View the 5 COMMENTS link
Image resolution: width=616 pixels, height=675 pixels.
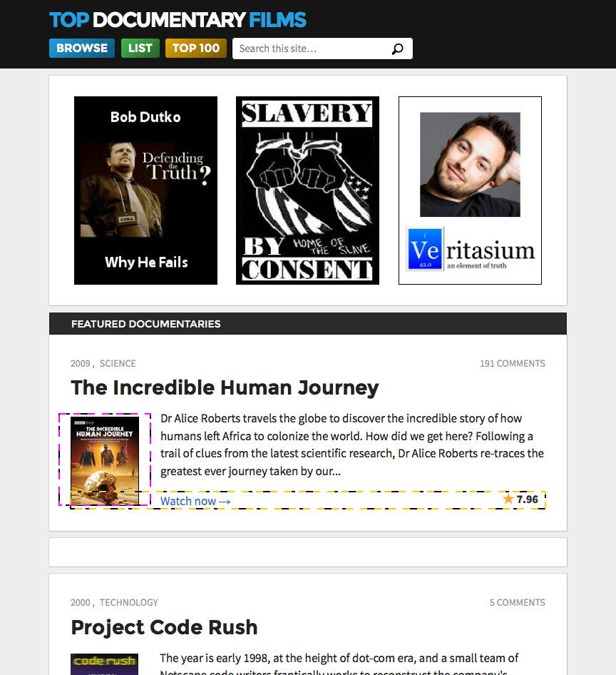click(x=518, y=602)
